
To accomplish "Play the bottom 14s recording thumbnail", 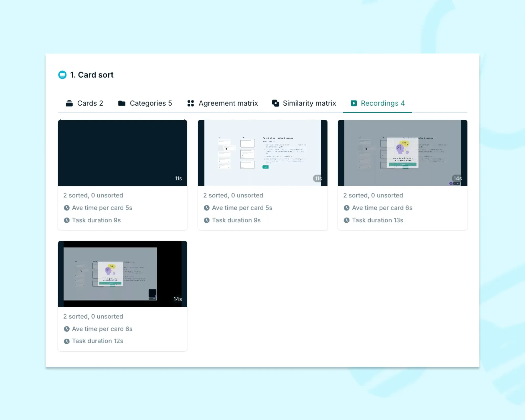I will [122, 274].
